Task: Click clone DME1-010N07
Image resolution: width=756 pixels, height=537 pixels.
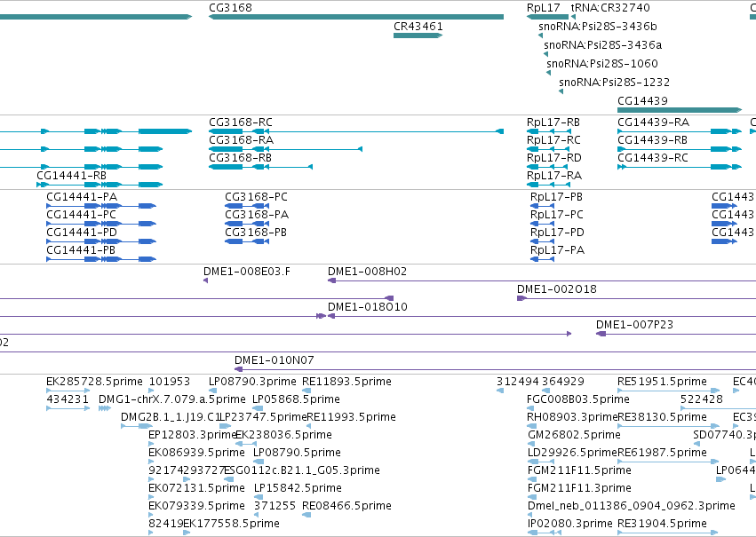Action: click(495, 370)
